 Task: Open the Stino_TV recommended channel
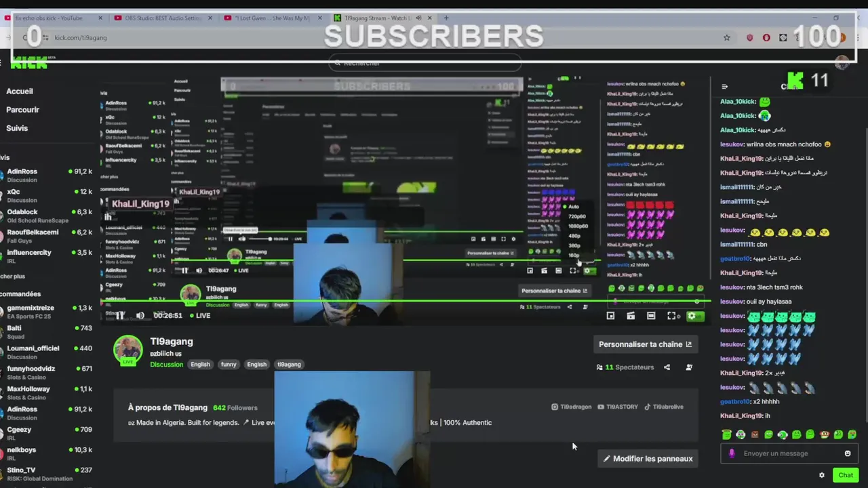tap(47, 474)
